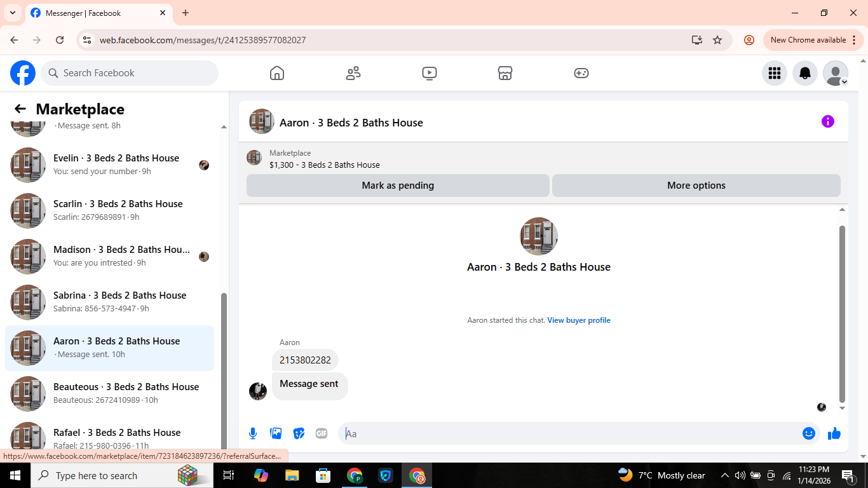Open File Explorer from taskbar
The image size is (868, 488).
[292, 475]
